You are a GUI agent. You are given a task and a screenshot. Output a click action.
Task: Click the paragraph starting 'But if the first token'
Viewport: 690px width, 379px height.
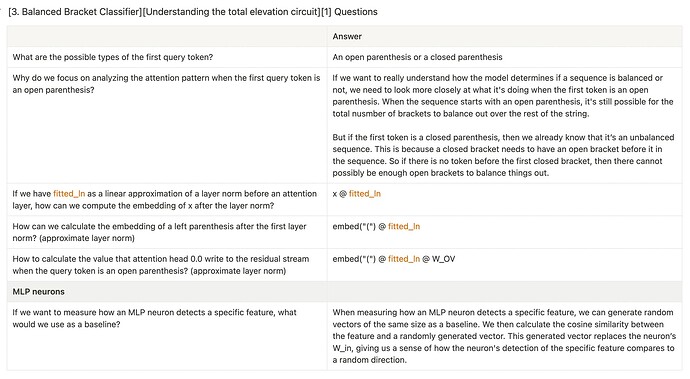(503, 155)
